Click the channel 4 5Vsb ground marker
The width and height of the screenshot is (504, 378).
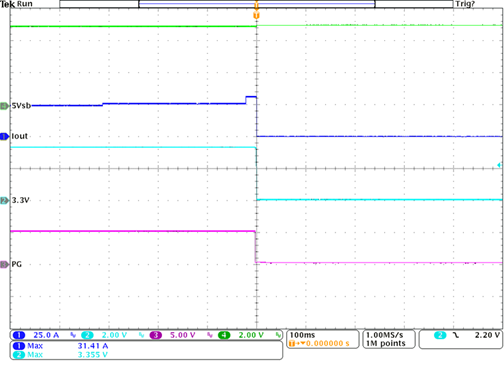point(4,106)
